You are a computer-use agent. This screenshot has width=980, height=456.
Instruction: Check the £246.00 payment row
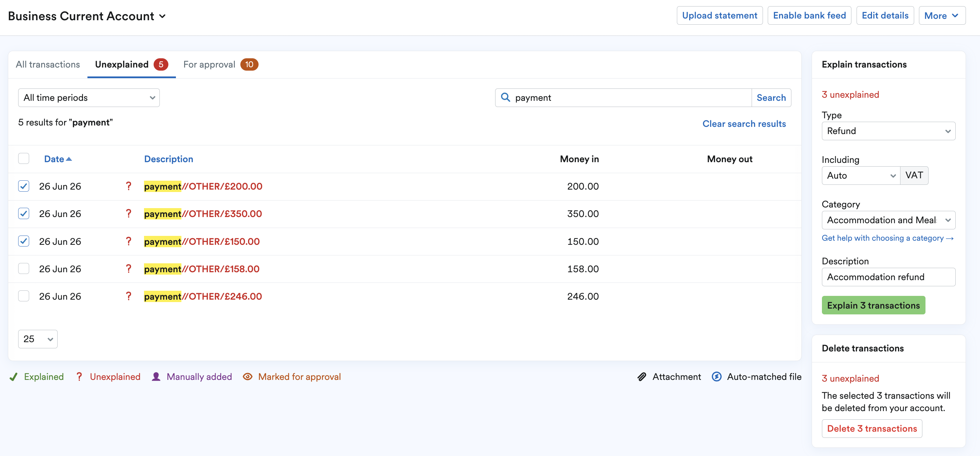[x=24, y=296]
